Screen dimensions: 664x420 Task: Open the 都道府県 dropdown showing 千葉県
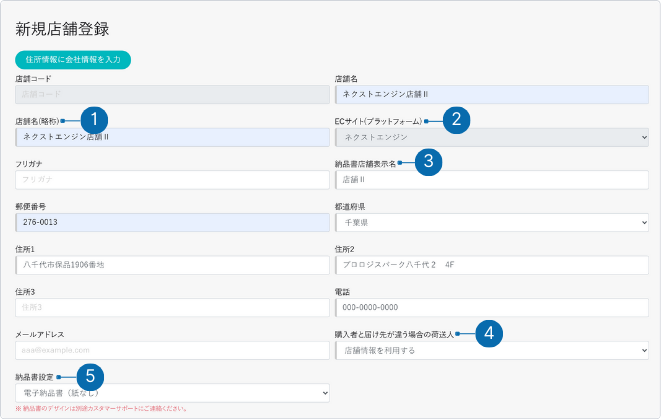tap(492, 222)
